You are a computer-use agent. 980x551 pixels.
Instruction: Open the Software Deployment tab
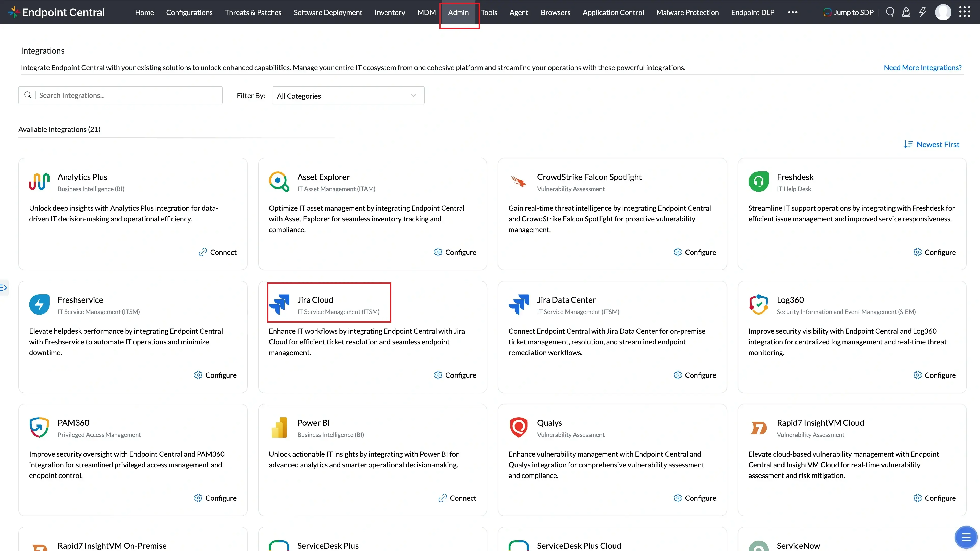pos(327,12)
